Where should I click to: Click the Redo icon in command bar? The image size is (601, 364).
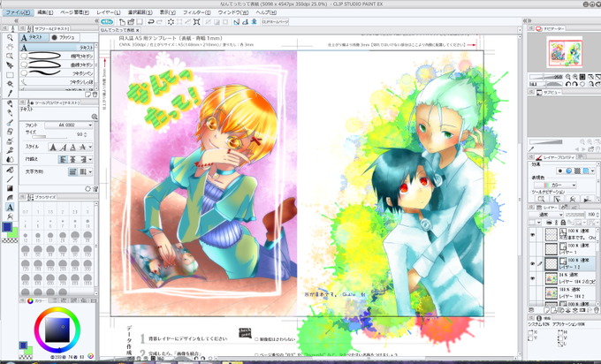point(159,22)
